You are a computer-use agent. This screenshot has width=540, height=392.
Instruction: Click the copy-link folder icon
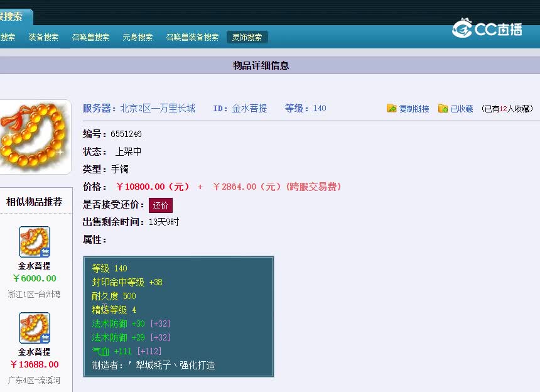pos(392,109)
